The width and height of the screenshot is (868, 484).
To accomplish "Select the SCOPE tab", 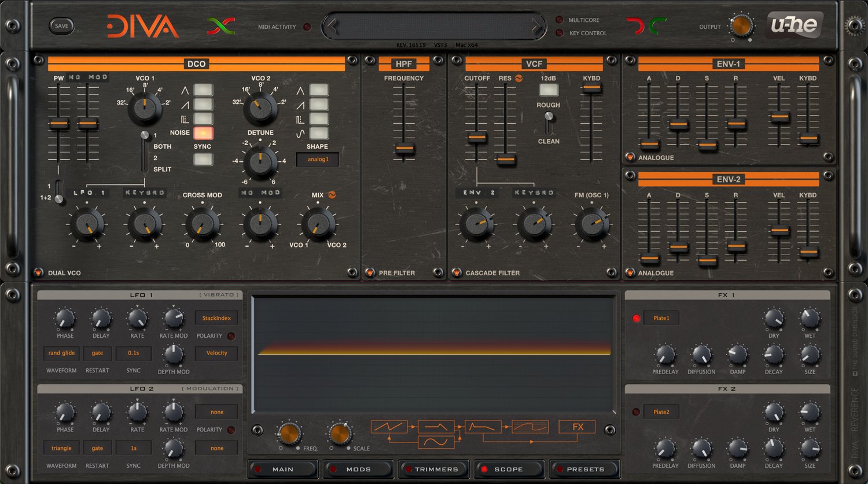I will click(509, 469).
